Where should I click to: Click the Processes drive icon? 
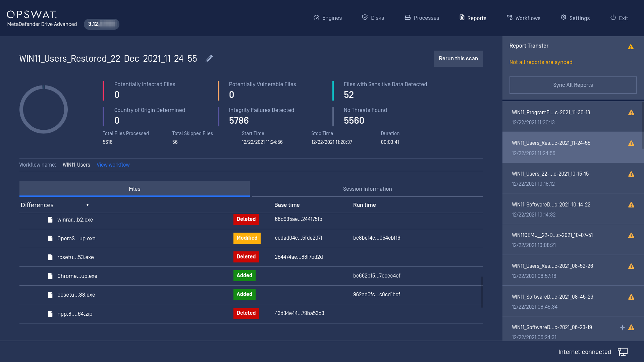408,17
